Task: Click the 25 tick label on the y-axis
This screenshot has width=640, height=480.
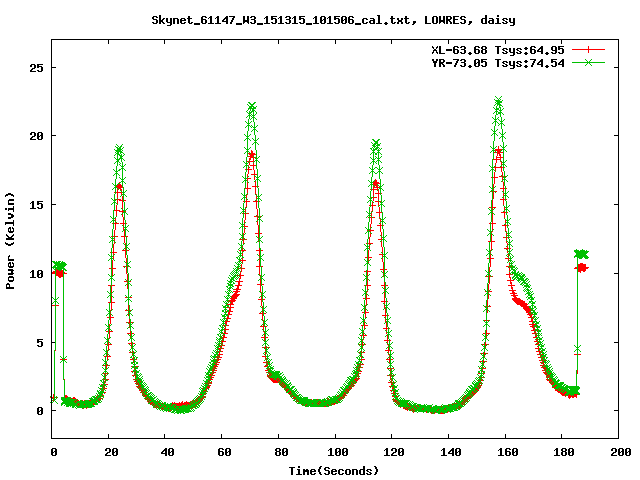Action: pos(35,68)
